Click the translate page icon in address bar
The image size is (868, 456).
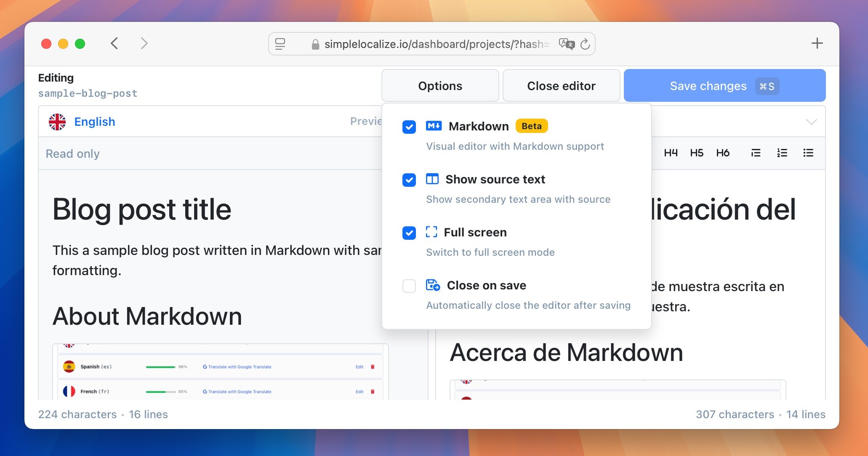pyautogui.click(x=566, y=44)
